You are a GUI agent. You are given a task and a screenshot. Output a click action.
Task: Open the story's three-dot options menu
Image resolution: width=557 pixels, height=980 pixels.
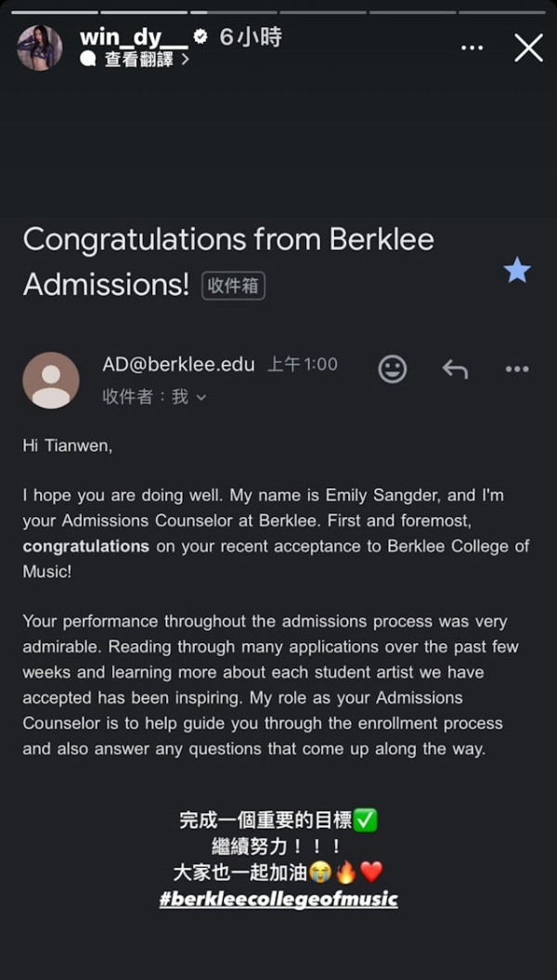(x=472, y=48)
